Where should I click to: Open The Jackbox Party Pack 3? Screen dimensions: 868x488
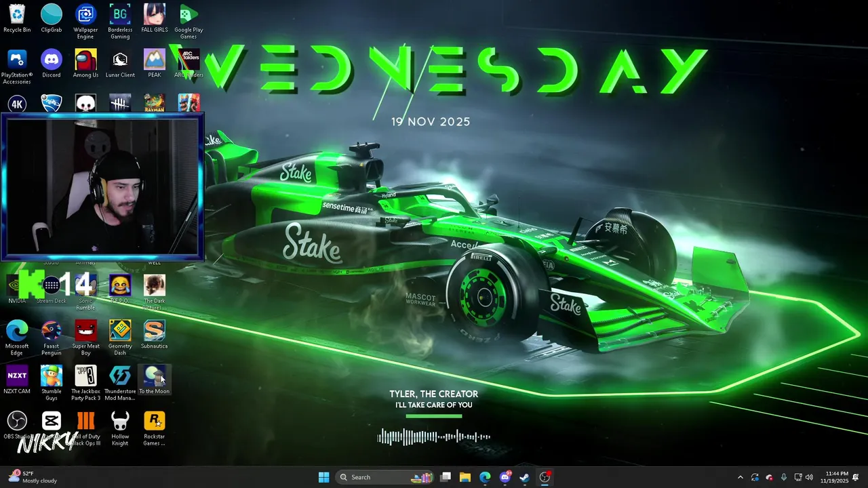coord(85,383)
